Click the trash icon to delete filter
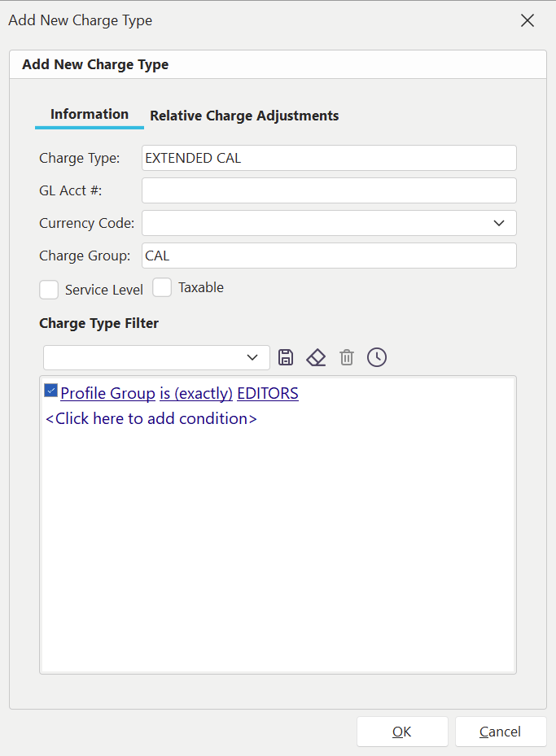Screen dimensions: 556x756 coord(347,357)
